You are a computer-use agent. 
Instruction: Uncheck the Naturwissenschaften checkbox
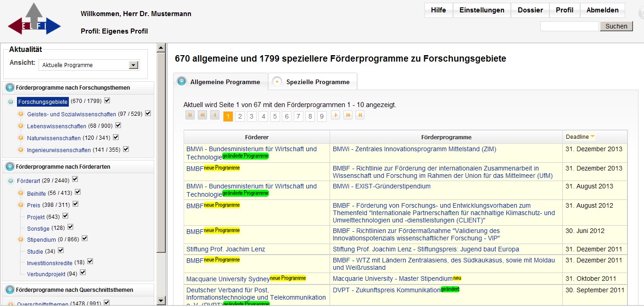pyautogui.click(x=116, y=137)
